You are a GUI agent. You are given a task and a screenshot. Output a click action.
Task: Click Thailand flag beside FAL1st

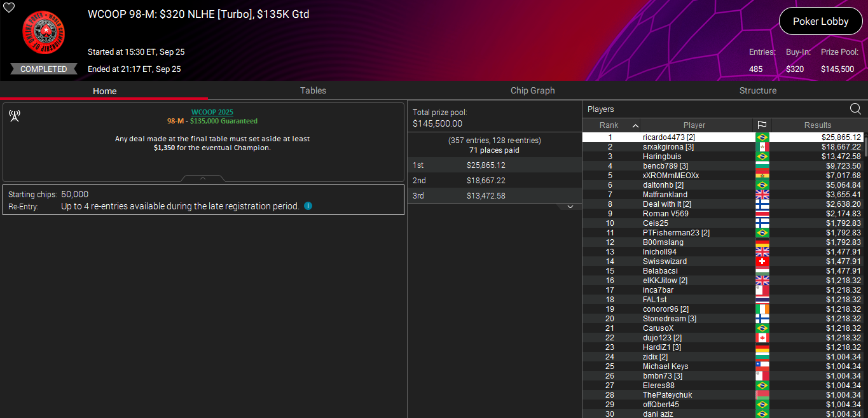[762, 300]
